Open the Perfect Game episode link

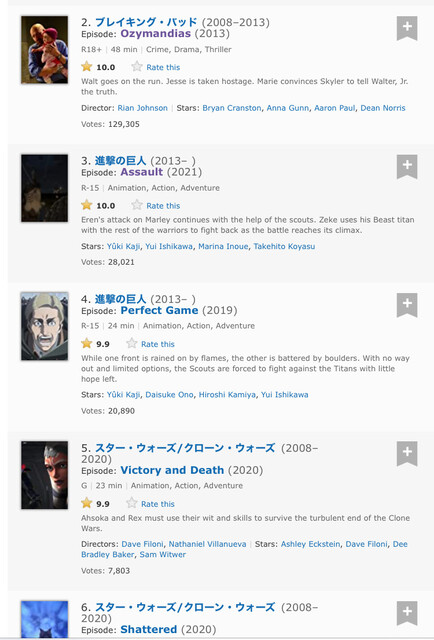[159, 310]
